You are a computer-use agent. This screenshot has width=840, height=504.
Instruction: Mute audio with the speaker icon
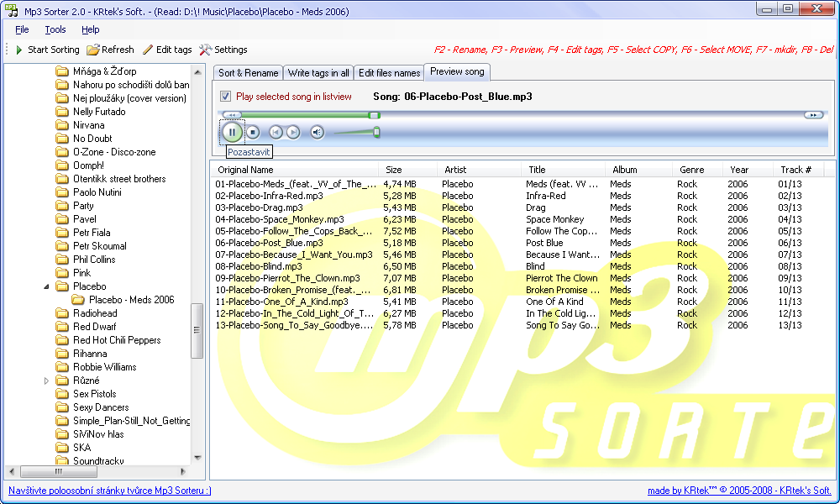point(318,132)
